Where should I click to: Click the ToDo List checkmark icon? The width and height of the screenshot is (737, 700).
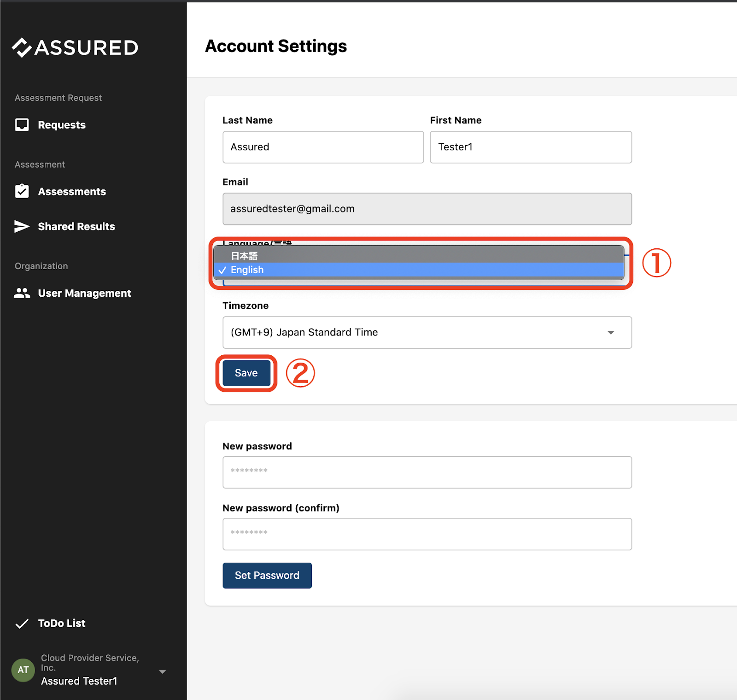22,624
